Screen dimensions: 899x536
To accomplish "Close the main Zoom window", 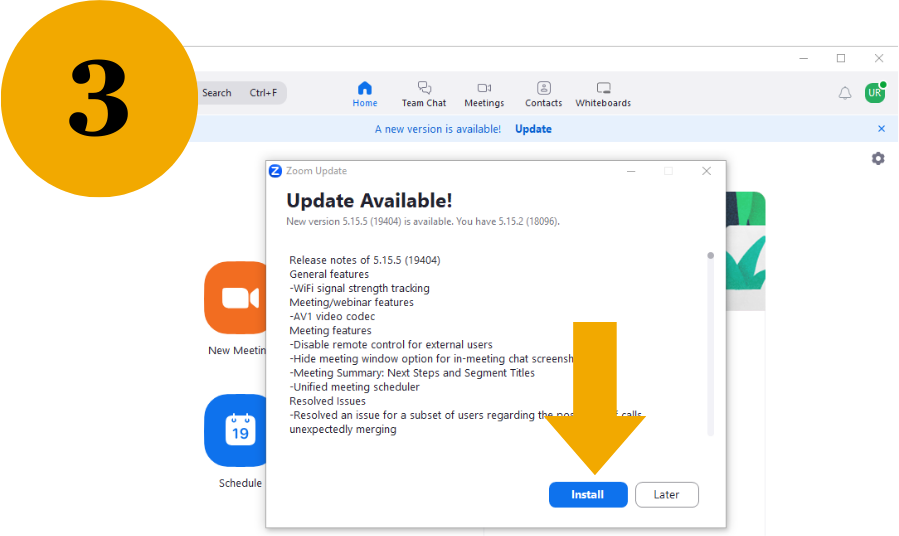I will click(x=878, y=58).
